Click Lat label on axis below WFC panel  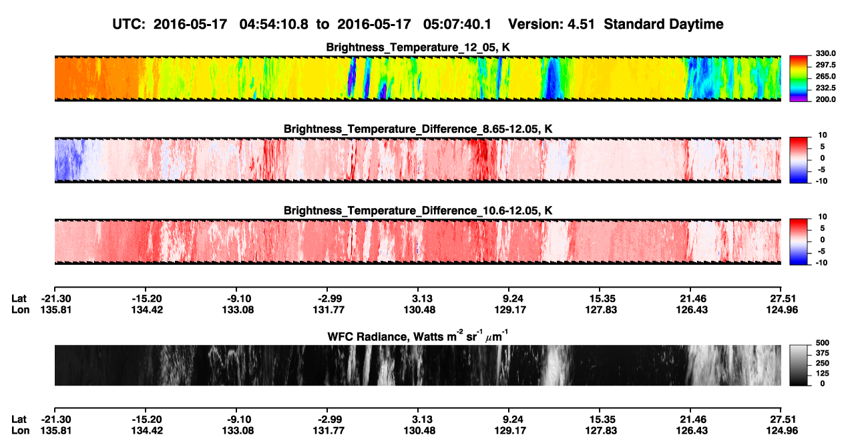19,419
